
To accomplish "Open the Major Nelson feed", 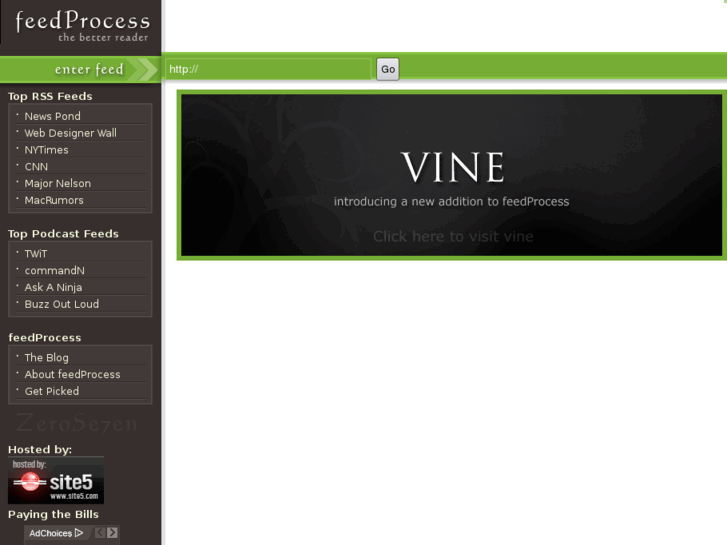I will (x=57, y=183).
